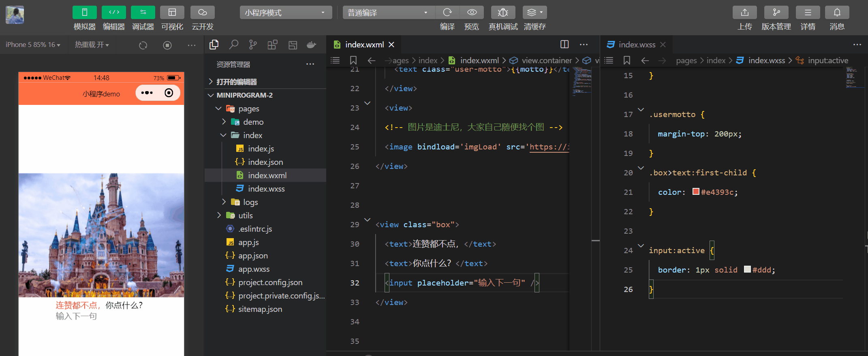
Task: Click the simulator capsule menu dots
Action: (x=147, y=93)
